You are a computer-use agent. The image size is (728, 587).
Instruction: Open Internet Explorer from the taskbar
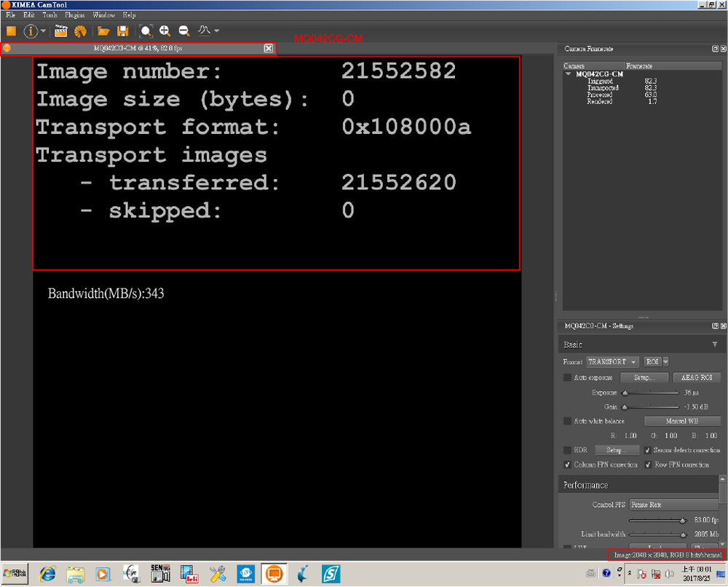pos(48,574)
